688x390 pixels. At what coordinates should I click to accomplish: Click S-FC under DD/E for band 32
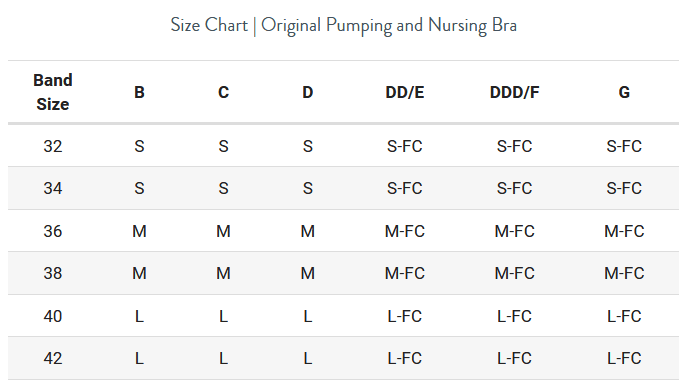(405, 146)
